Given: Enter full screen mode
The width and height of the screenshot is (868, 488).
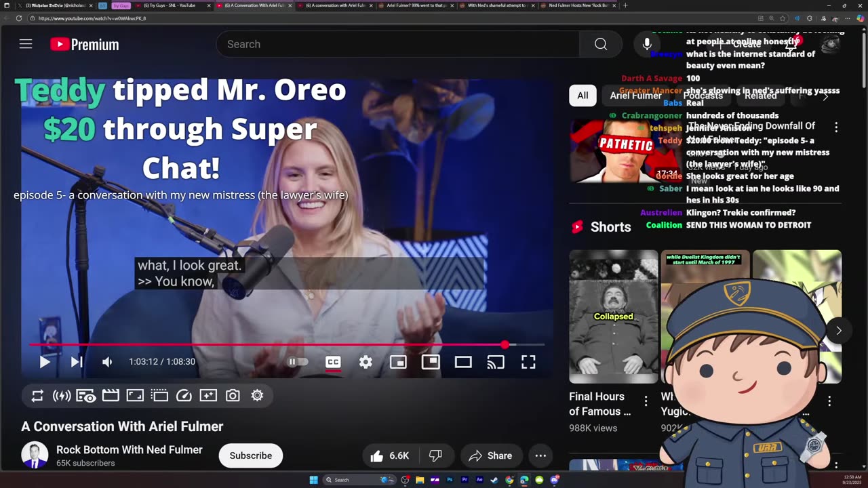Looking at the screenshot, I should 528,362.
